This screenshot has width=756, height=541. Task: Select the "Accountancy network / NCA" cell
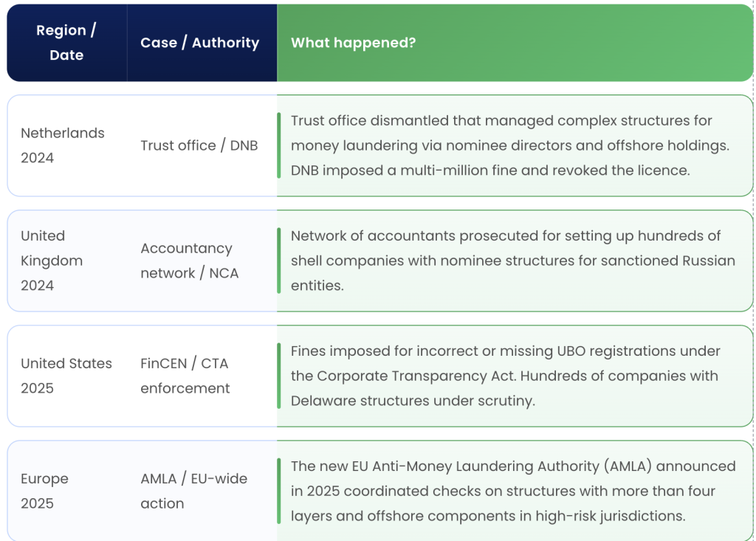coord(190,261)
